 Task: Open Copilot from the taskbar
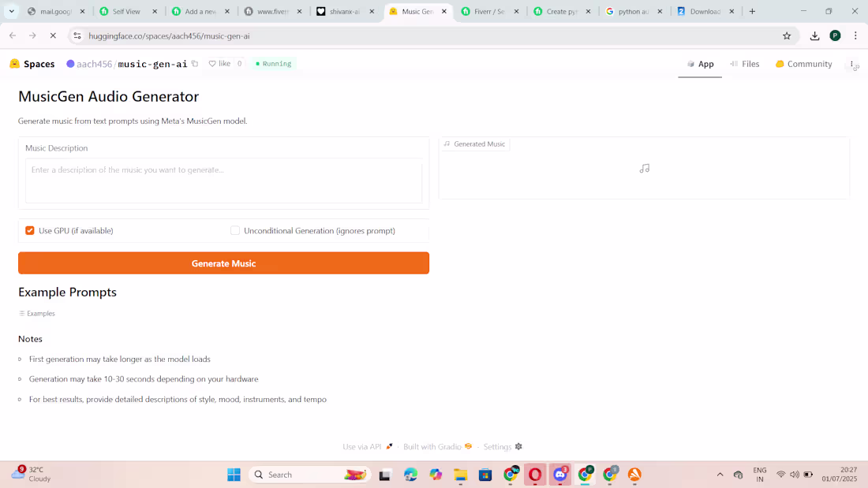point(436,475)
